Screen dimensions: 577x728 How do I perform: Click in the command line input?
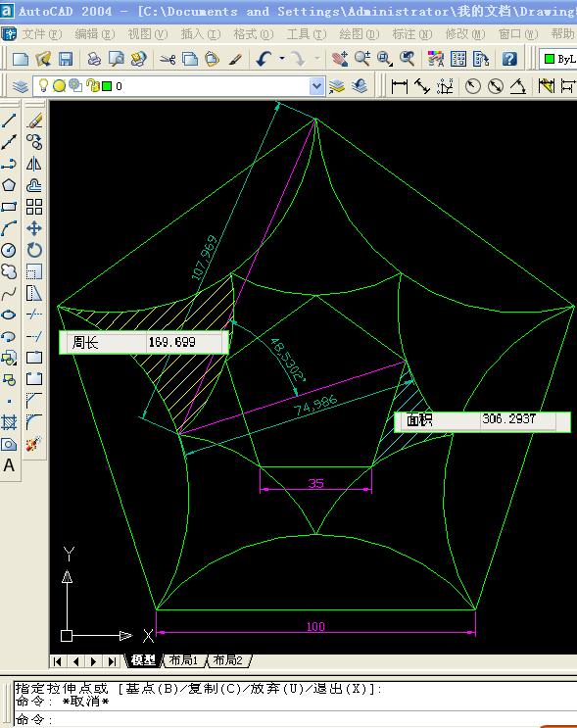pyautogui.click(x=293, y=719)
